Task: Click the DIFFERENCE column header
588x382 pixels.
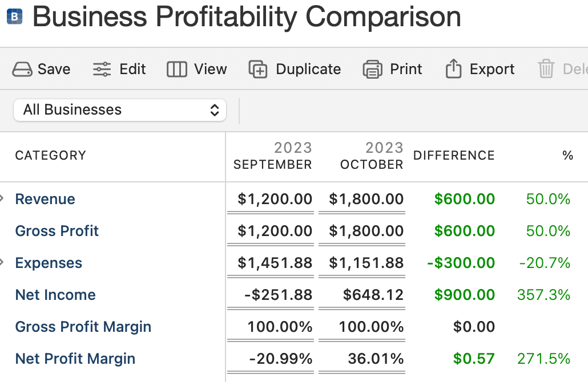Action: [x=454, y=156]
